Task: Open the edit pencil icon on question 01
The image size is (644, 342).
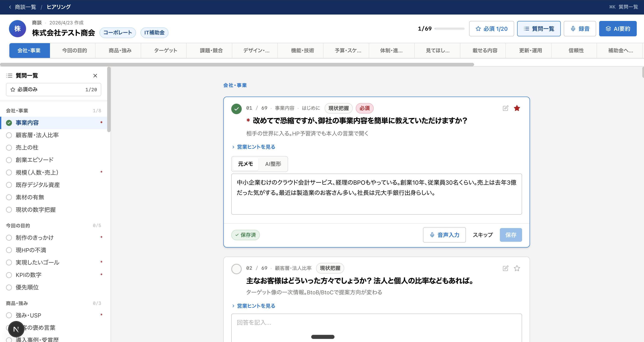Action: (x=505, y=108)
